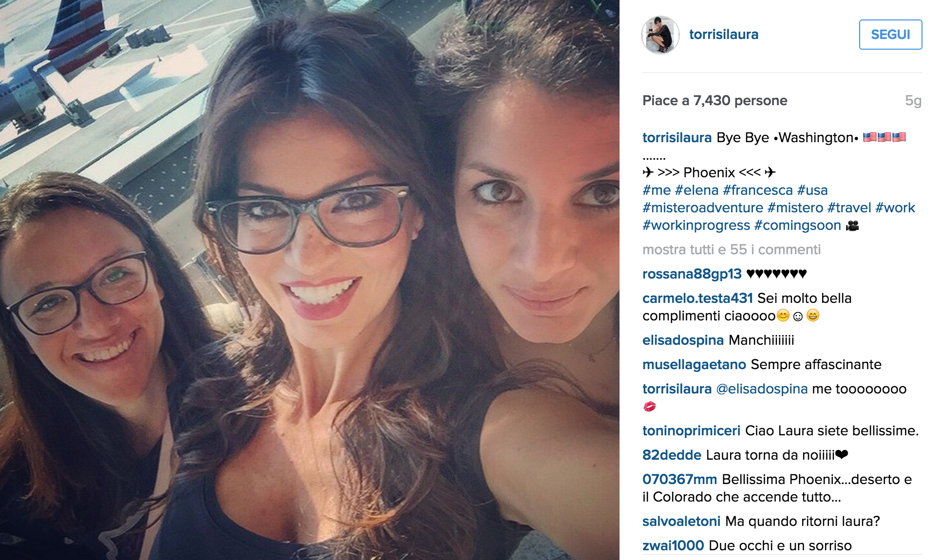Click the main selfie photo

pyautogui.click(x=310, y=280)
